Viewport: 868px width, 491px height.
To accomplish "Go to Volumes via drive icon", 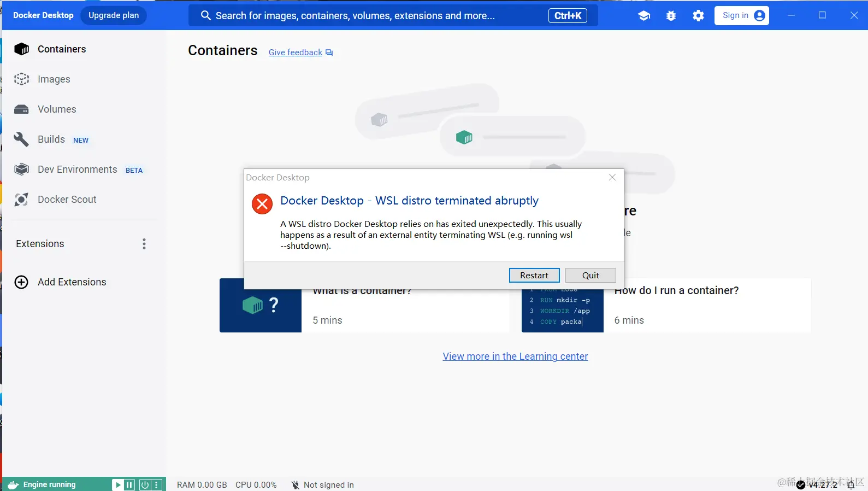I will click(21, 109).
